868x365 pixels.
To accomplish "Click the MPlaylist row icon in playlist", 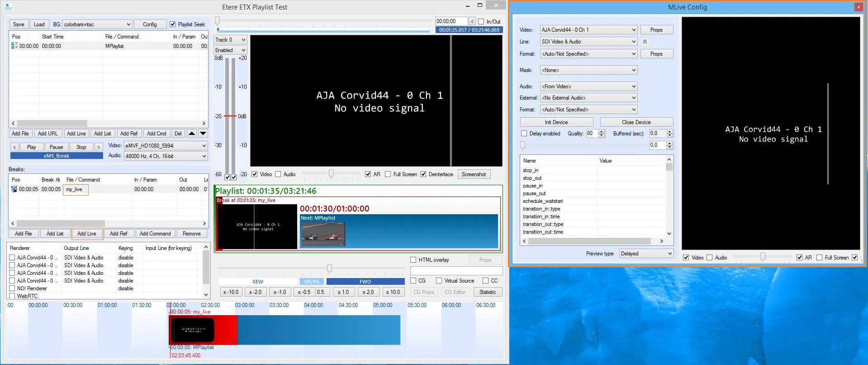I will [x=14, y=46].
